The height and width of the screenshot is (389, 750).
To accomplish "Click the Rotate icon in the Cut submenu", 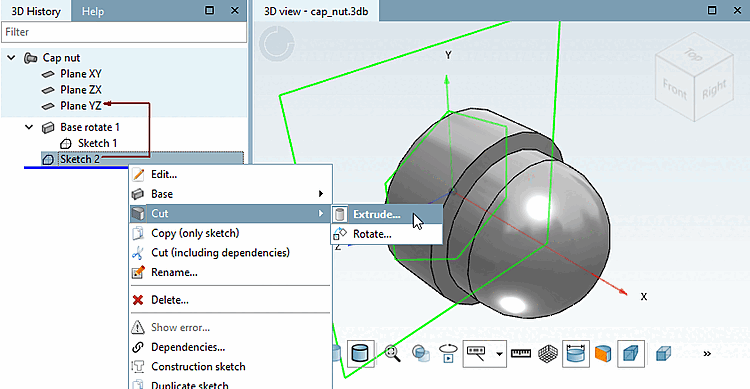I will click(x=340, y=234).
